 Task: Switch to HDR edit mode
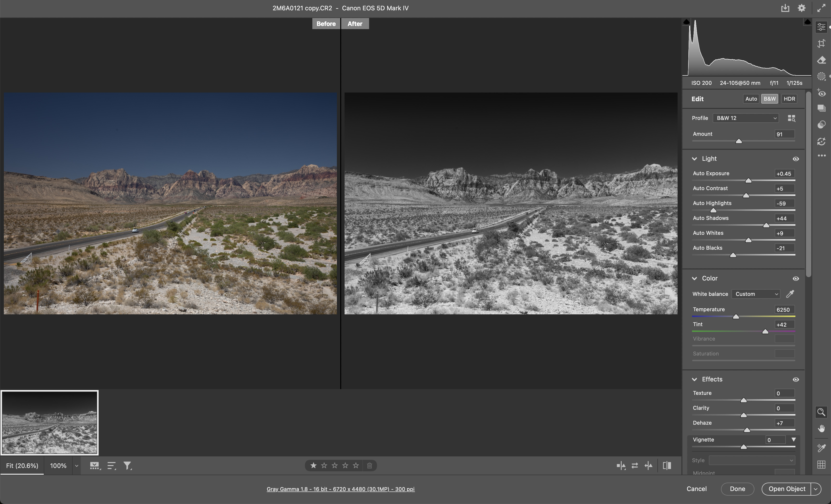click(x=789, y=99)
